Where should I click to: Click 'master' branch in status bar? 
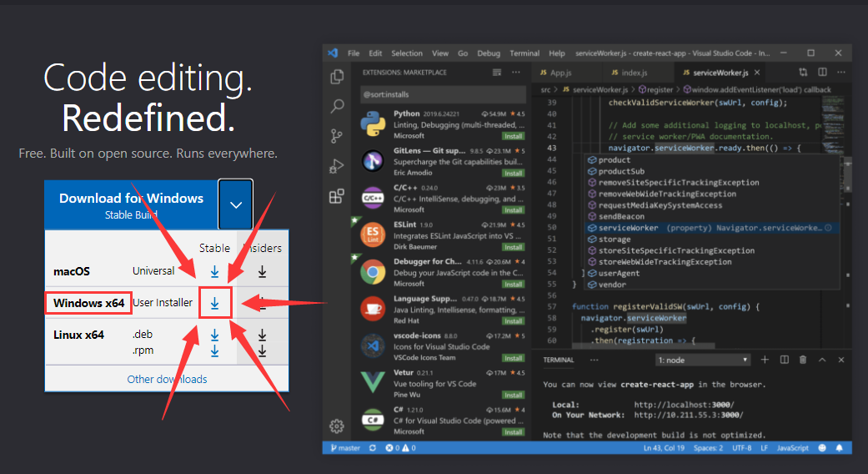click(x=345, y=448)
